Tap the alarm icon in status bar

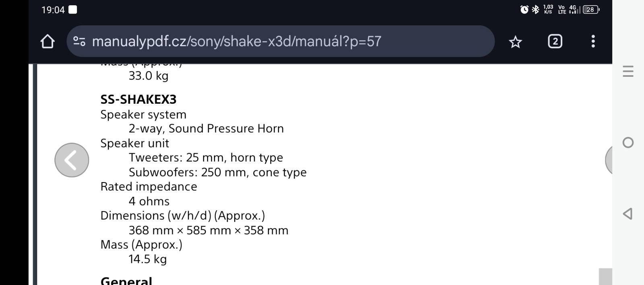524,10
